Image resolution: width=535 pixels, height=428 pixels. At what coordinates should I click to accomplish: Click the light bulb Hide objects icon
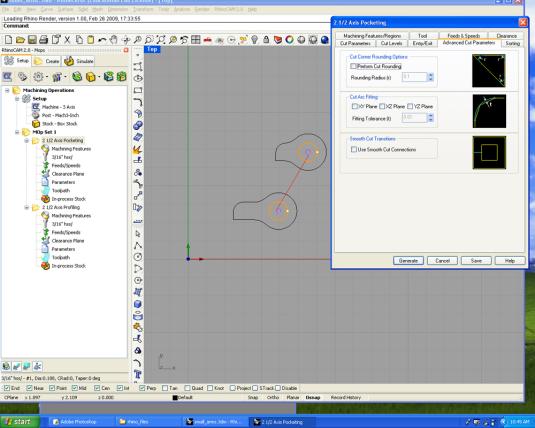(x=254, y=40)
